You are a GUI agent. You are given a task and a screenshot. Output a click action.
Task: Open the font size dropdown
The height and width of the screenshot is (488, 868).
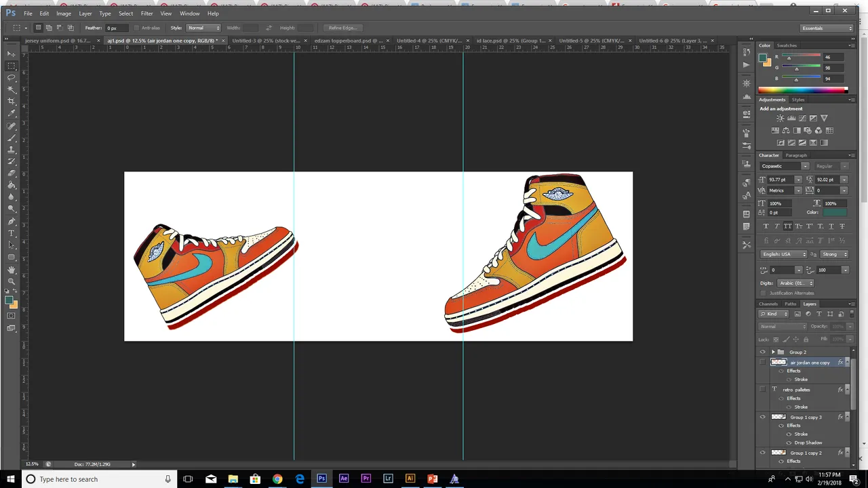point(798,180)
